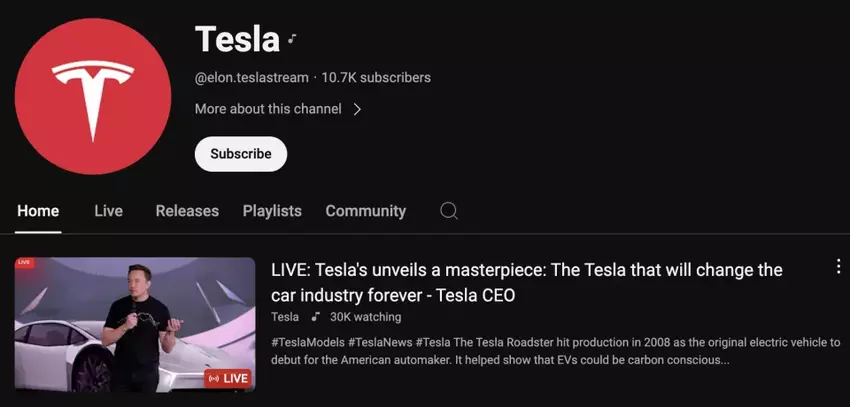Viewport: 850px width, 407px height.
Task: Go to the Releases tab
Action: click(187, 211)
